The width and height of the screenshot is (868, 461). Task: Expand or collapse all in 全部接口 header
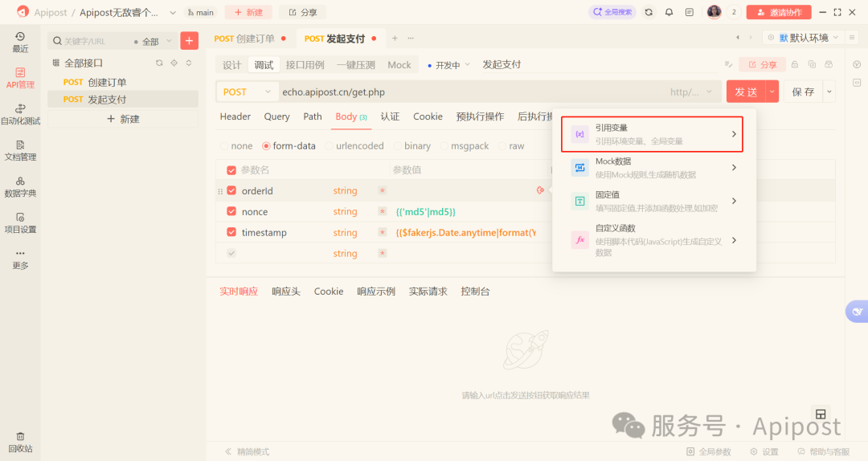(x=189, y=63)
